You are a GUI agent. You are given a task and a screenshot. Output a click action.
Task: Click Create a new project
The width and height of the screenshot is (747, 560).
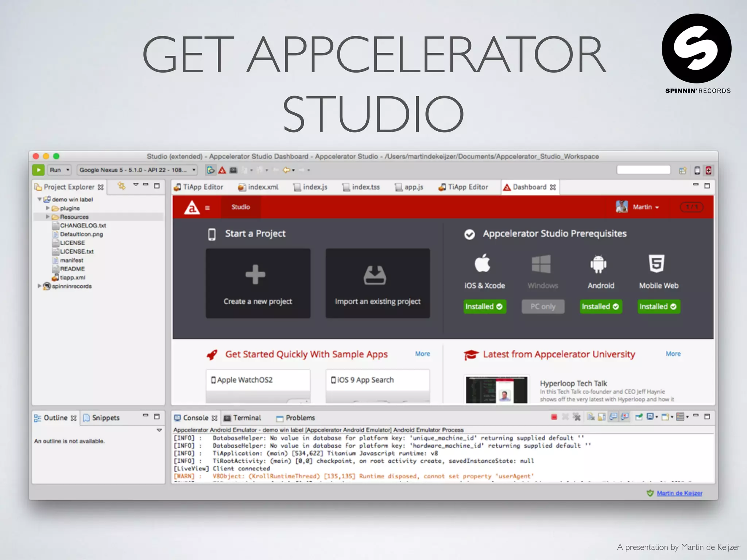click(x=258, y=283)
